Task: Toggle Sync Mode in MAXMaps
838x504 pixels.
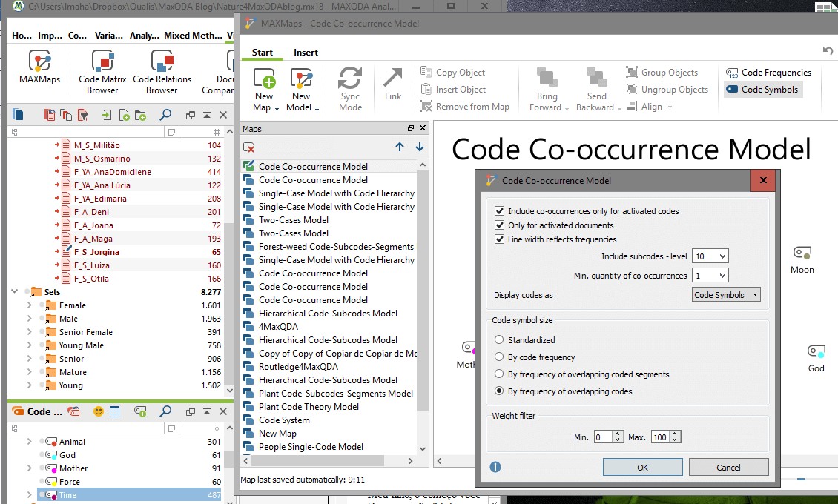Action: point(350,89)
